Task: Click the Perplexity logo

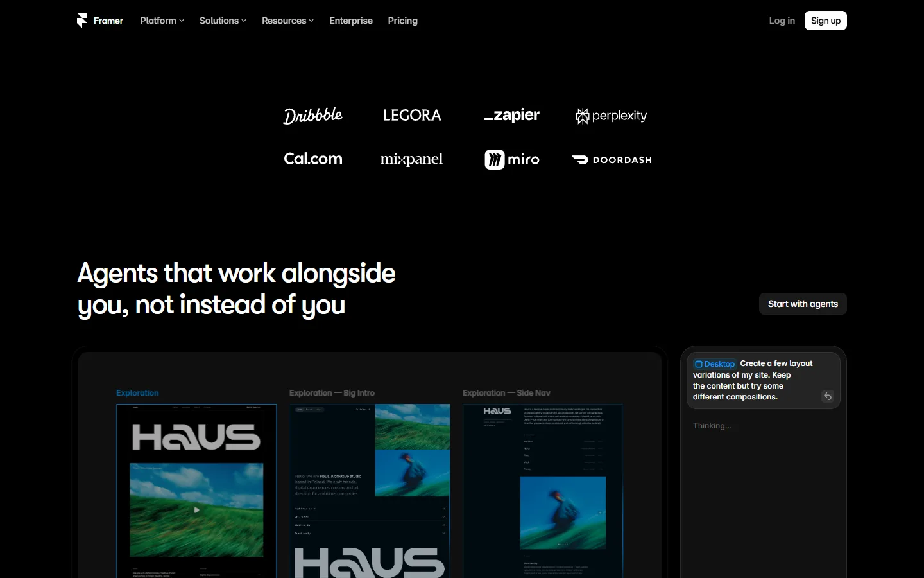Action: point(612,116)
